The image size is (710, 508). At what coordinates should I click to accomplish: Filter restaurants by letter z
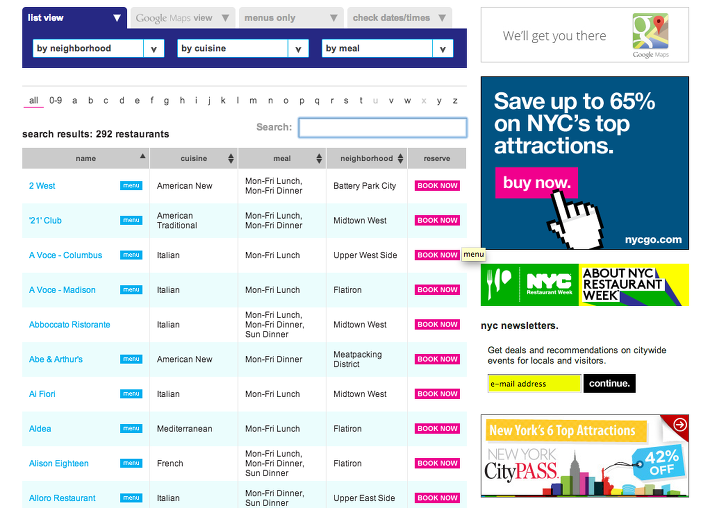(455, 101)
